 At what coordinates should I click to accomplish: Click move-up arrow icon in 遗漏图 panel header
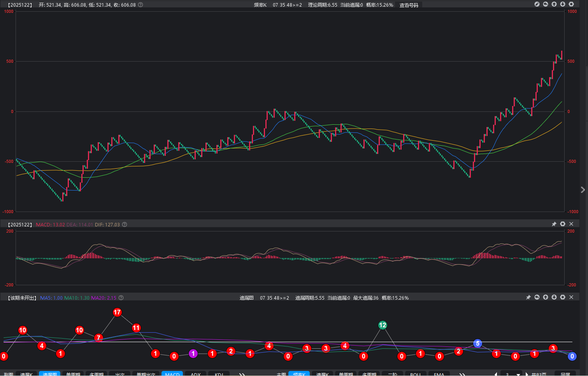(546, 297)
